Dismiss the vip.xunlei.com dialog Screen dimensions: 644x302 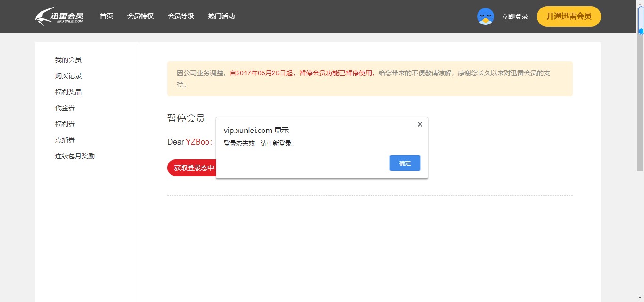click(420, 124)
